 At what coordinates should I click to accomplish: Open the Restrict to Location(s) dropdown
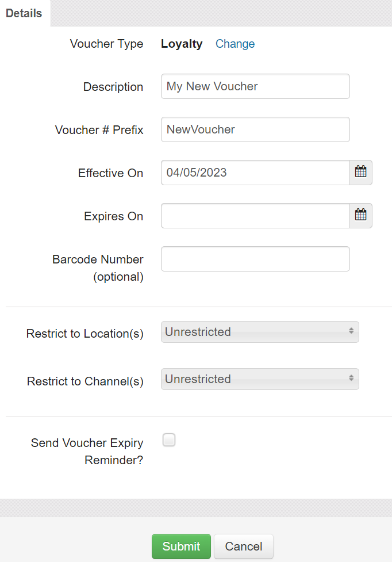[x=260, y=332]
